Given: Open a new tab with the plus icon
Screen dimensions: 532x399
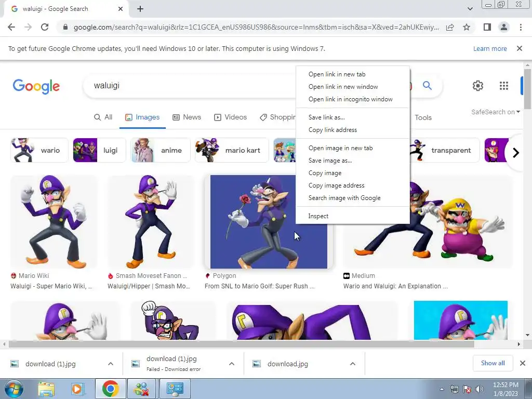Looking at the screenshot, I should pyautogui.click(x=140, y=9).
